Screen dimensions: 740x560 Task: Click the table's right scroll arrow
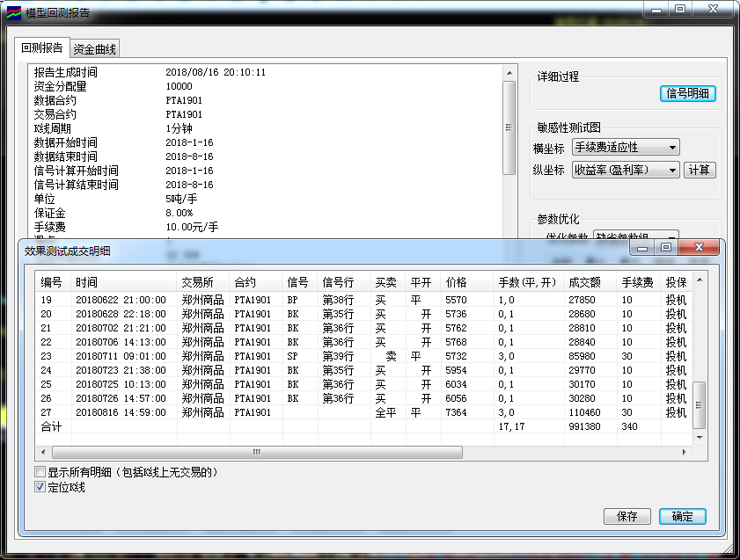tap(685, 452)
